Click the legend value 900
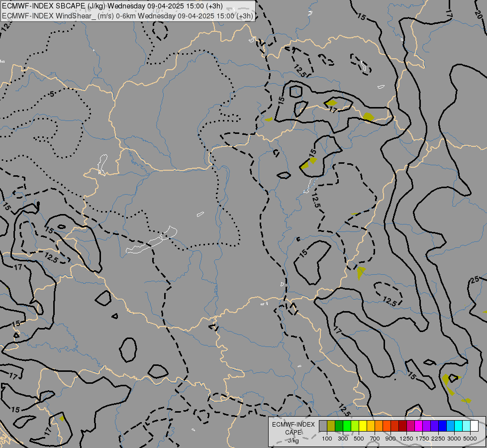 point(390,439)
